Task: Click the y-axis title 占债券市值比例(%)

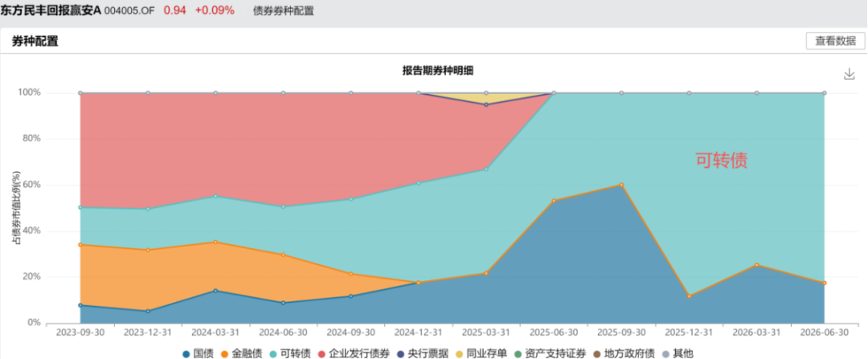Action: (x=17, y=207)
